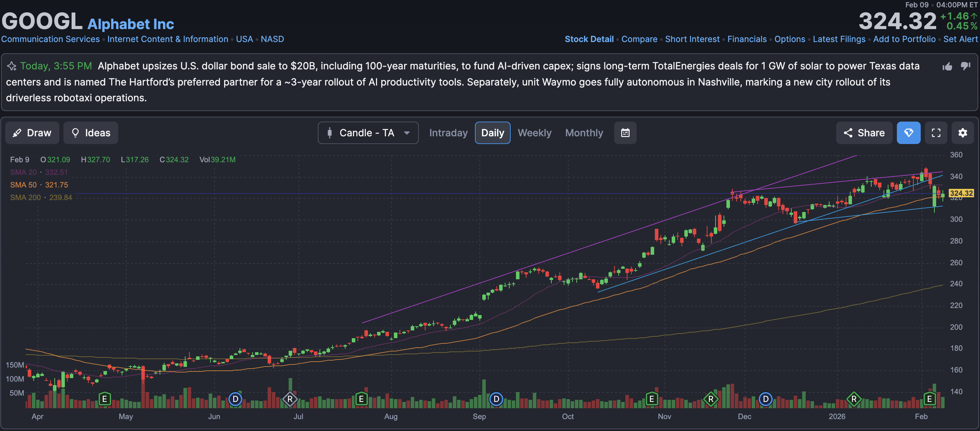Open the Ideas menu
980x431 pixels.
pyautogui.click(x=90, y=133)
